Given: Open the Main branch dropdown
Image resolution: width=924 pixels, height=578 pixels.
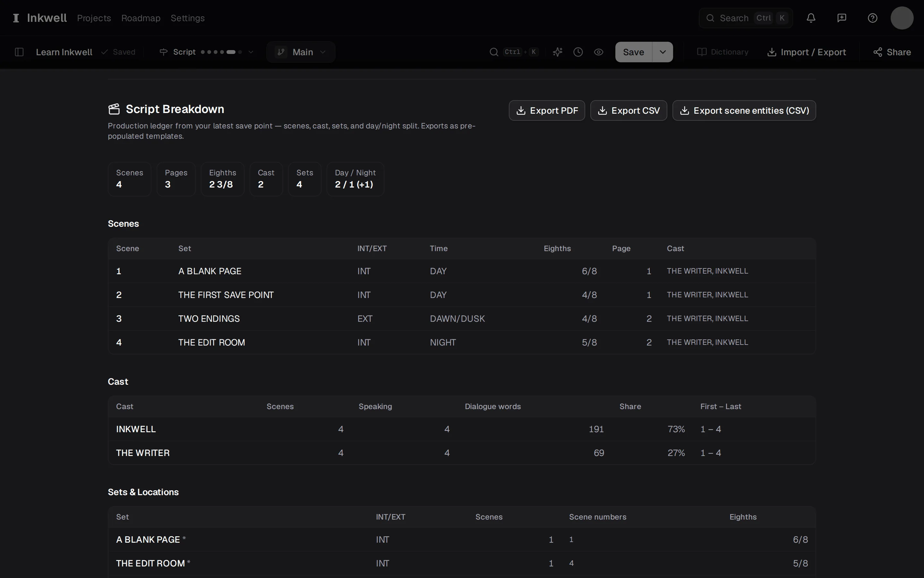Looking at the screenshot, I should (x=301, y=52).
